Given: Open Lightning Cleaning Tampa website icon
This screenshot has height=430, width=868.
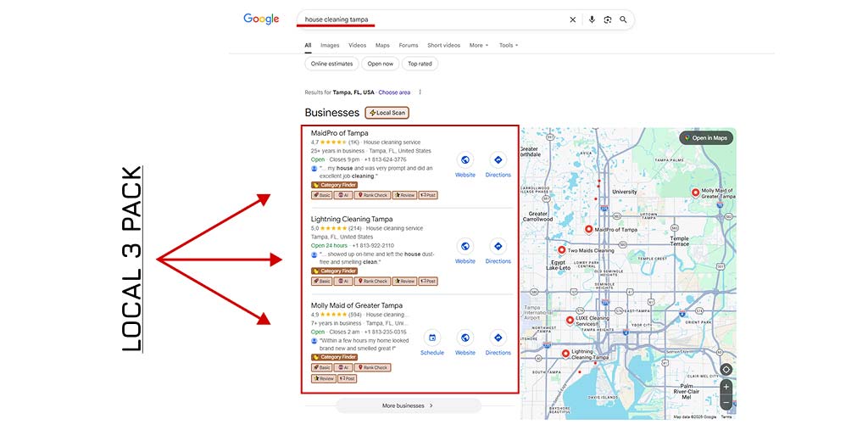Looking at the screenshot, I should click(465, 247).
